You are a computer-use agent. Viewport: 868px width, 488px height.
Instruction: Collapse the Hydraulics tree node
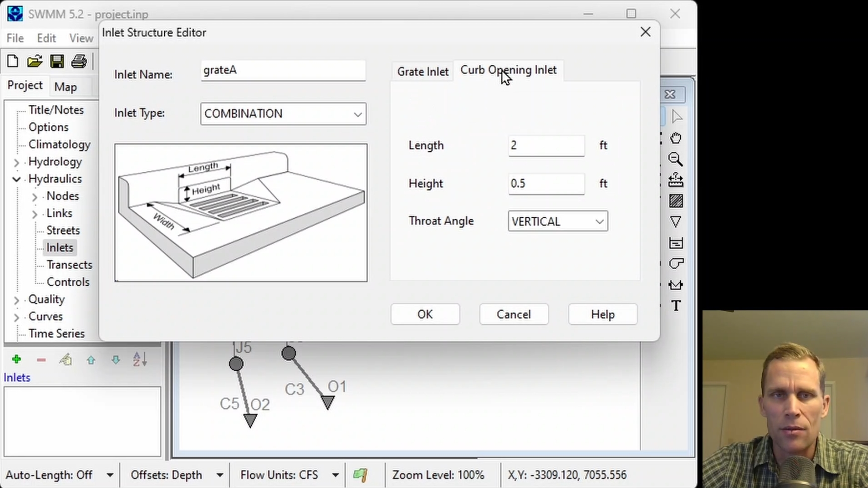pos(16,179)
